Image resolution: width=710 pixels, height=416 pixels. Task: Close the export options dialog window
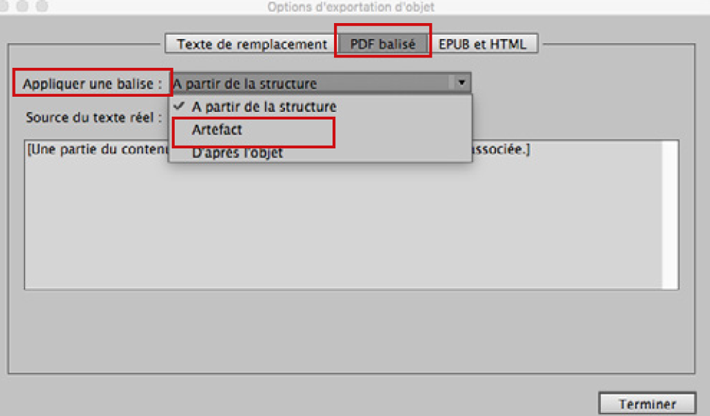point(4,6)
